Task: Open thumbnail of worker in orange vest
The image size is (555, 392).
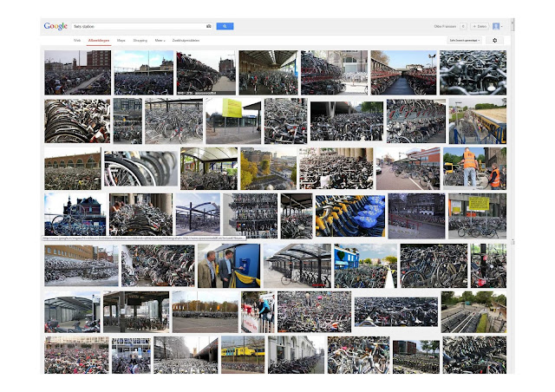Action: tap(474, 168)
